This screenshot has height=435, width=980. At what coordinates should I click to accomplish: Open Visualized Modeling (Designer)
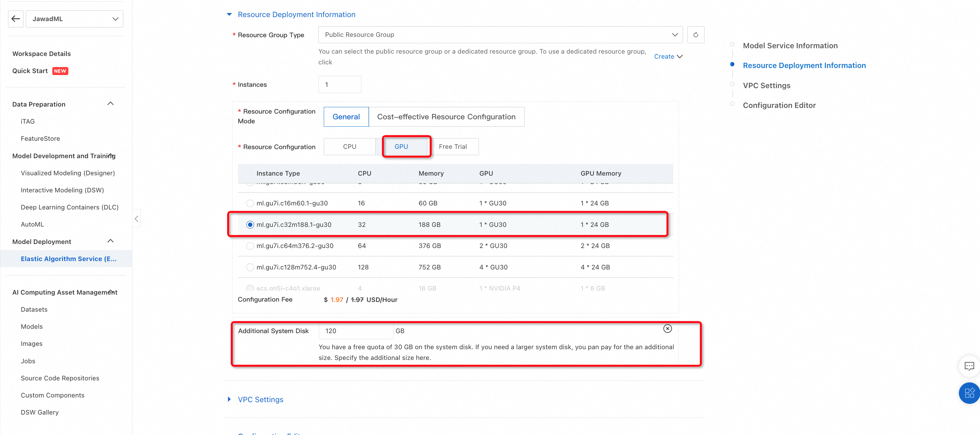point(68,173)
